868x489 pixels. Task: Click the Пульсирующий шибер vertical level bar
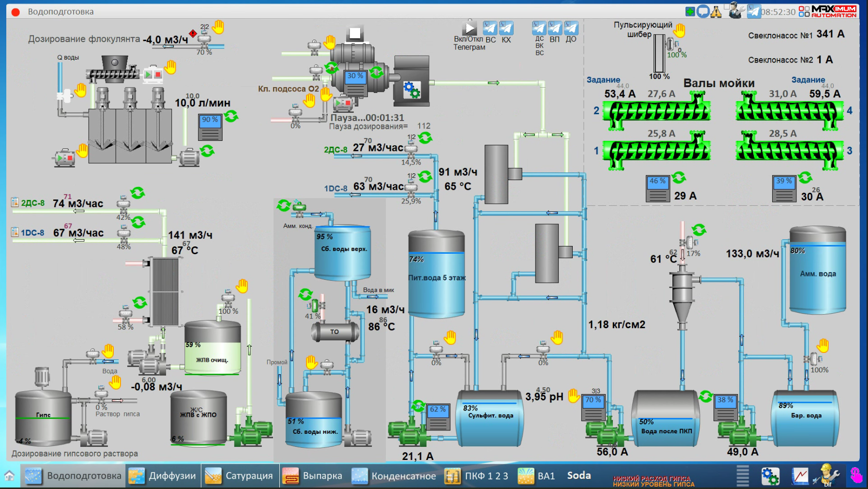tap(659, 53)
